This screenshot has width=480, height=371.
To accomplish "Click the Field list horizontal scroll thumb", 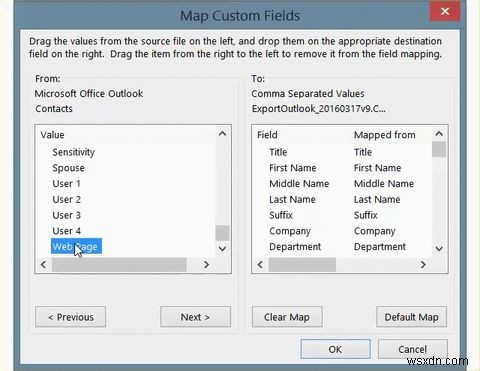I will pyautogui.click(x=302, y=265).
